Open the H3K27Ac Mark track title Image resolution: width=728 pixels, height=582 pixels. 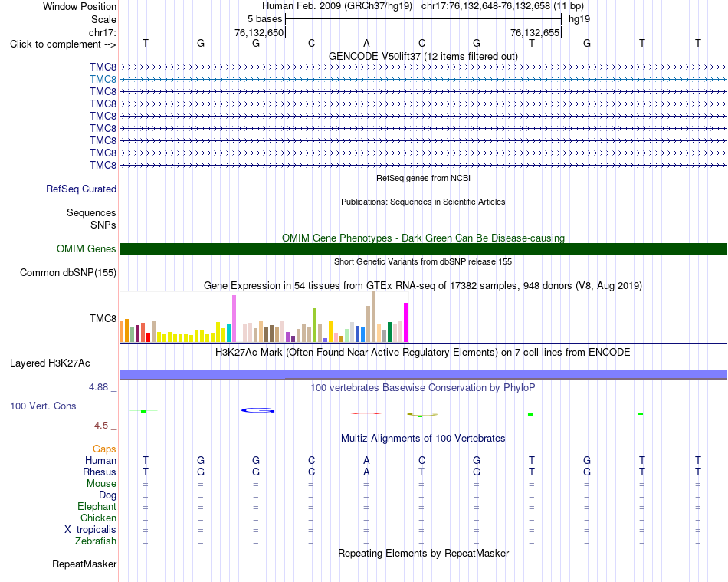(x=423, y=353)
